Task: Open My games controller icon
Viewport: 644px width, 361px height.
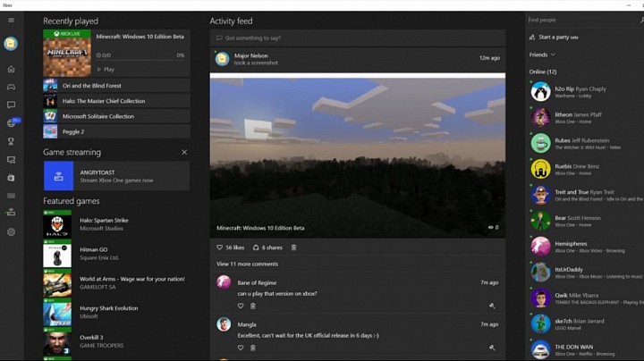Action: coord(11,87)
